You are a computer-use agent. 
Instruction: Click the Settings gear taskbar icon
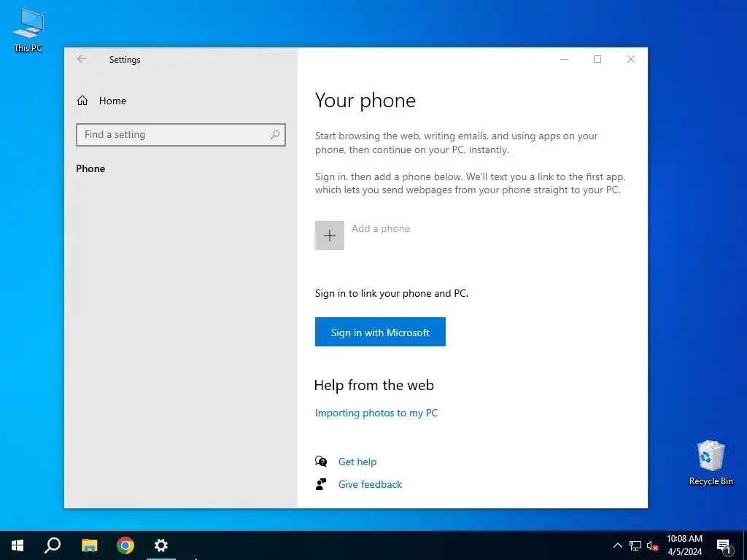(x=161, y=545)
